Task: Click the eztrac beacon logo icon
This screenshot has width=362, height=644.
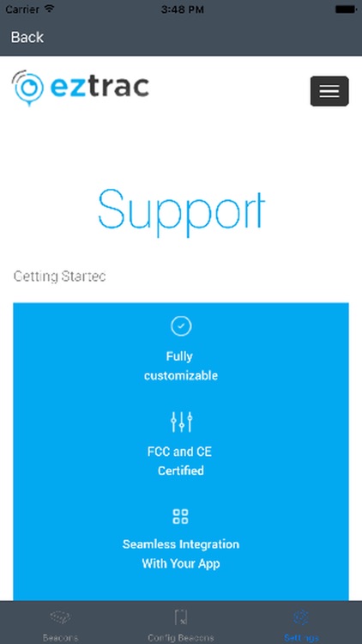Action: [x=27, y=88]
